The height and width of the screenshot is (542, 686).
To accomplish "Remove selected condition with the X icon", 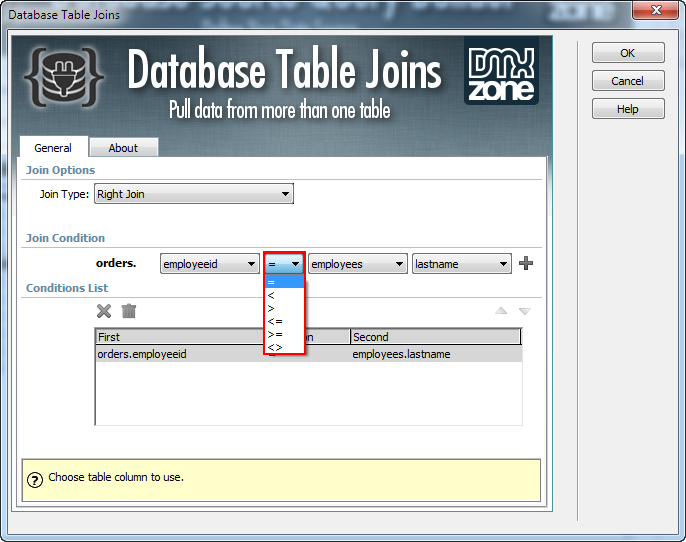I will (x=104, y=311).
